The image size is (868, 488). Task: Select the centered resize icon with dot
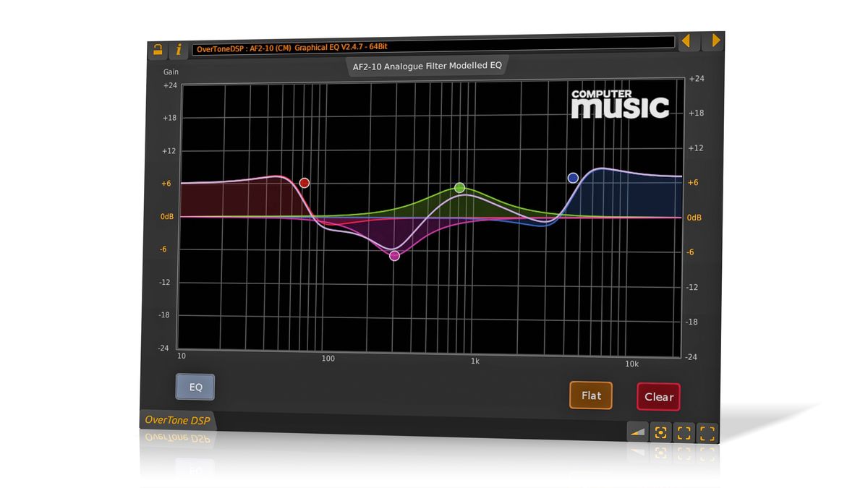pyautogui.click(x=660, y=431)
